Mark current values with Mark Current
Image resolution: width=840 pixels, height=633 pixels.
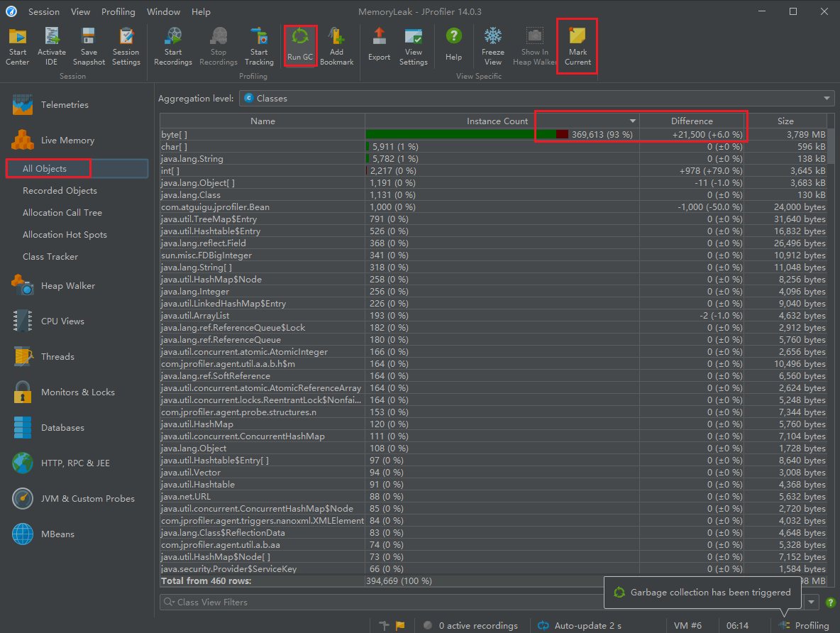577,47
